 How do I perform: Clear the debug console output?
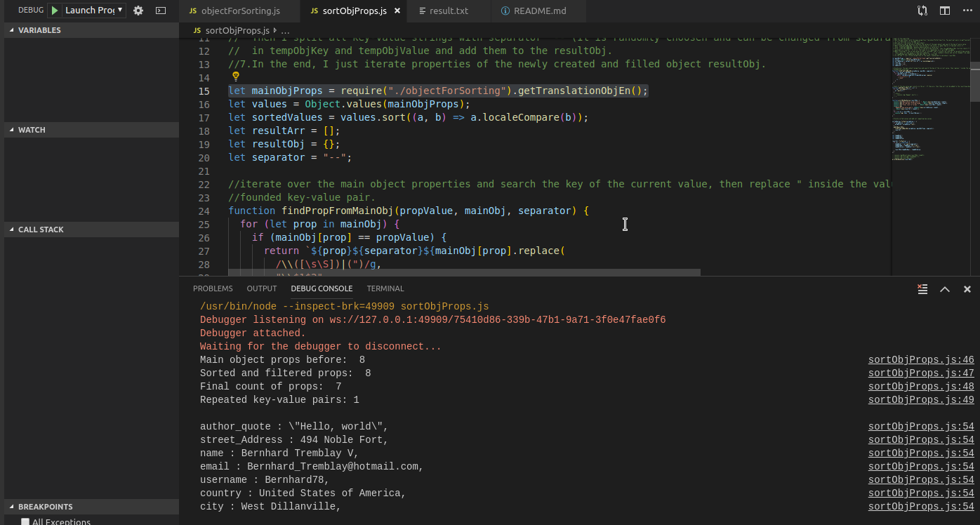click(922, 289)
